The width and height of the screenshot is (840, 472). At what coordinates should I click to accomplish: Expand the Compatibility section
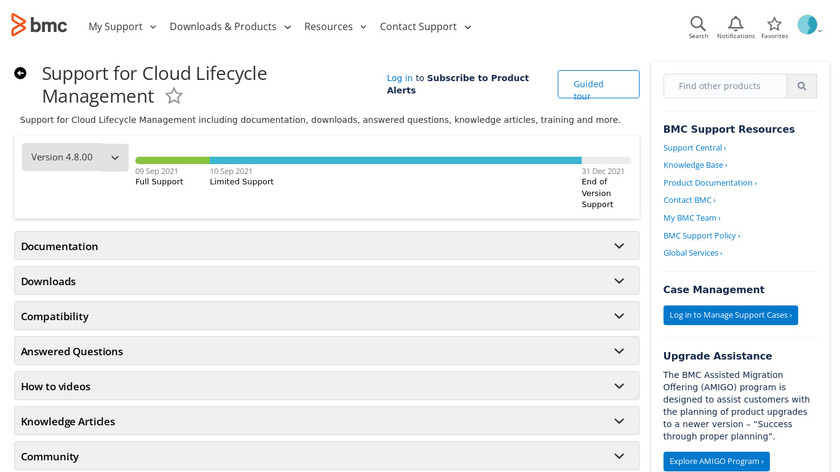327,316
